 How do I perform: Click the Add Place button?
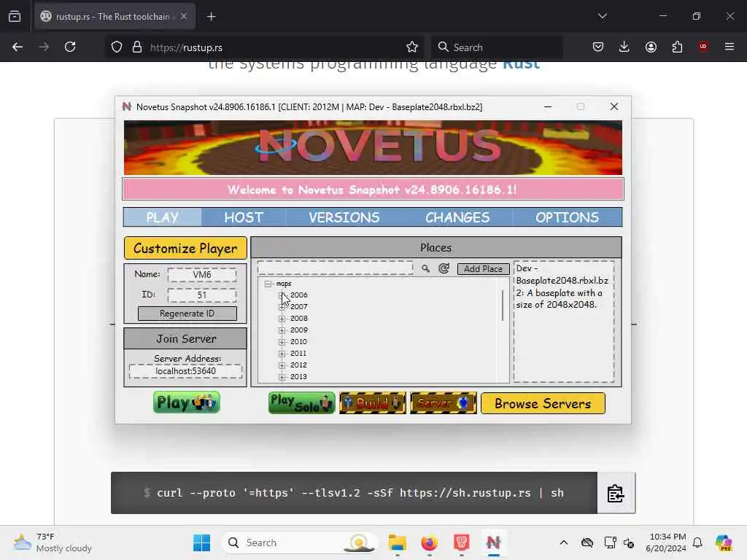click(483, 269)
